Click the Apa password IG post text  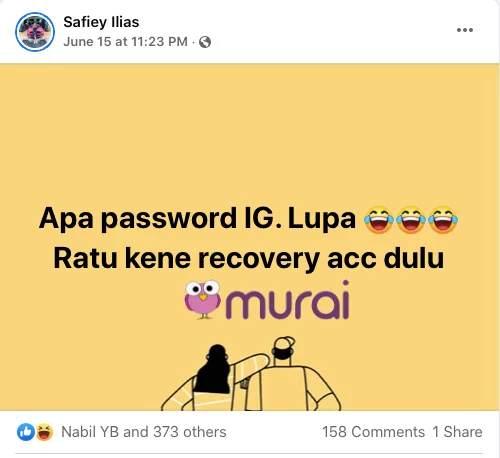[197, 218]
